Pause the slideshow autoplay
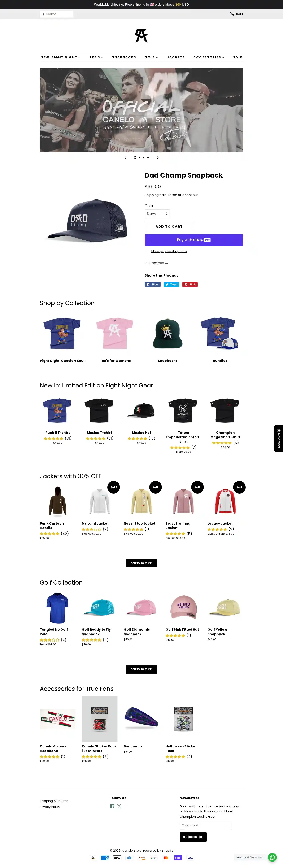283x868 pixels. 241,157
